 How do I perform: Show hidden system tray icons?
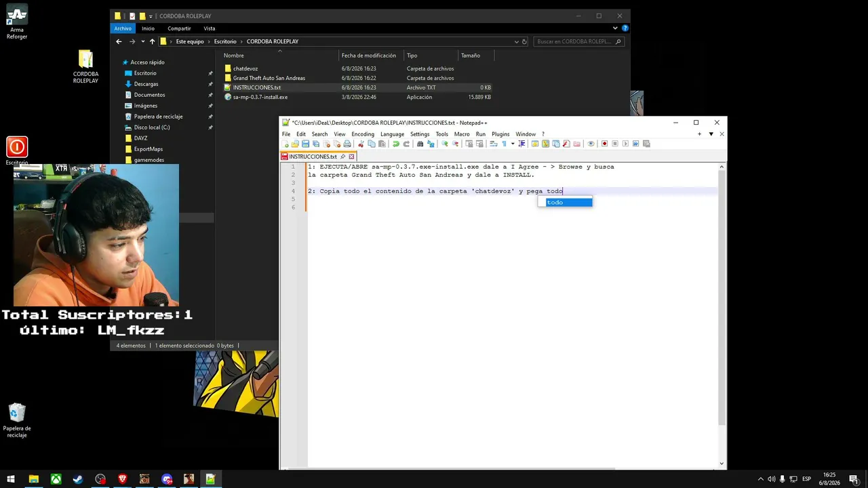click(760, 479)
